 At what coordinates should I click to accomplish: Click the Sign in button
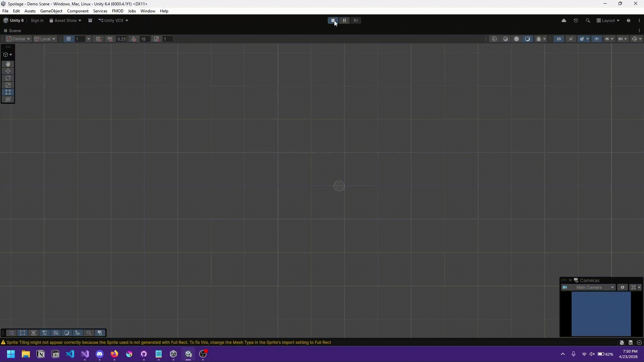click(37, 20)
